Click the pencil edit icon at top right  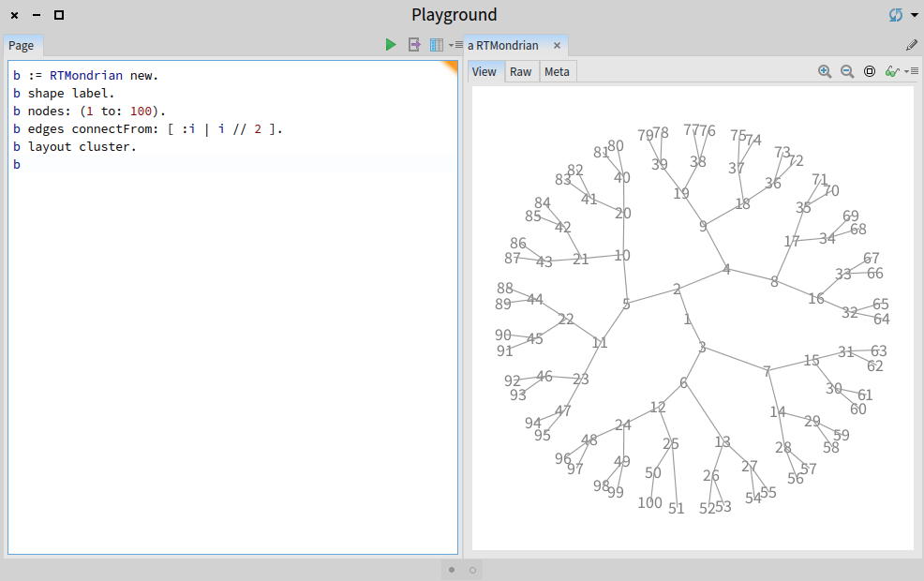point(912,45)
